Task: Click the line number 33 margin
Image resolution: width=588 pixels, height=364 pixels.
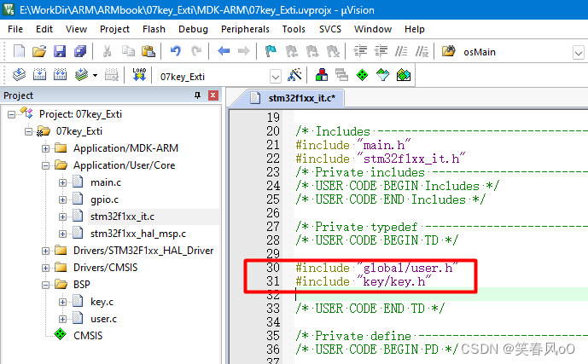Action: 273,309
